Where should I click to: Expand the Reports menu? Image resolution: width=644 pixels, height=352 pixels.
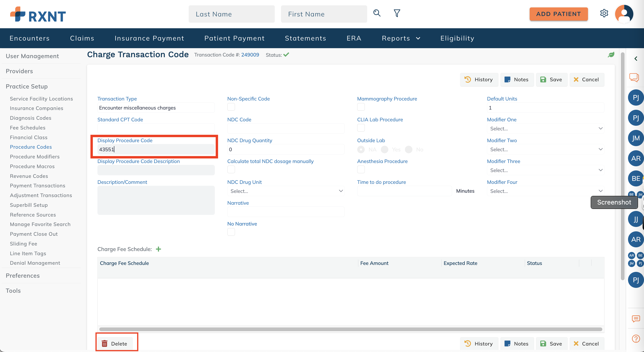tap(401, 38)
